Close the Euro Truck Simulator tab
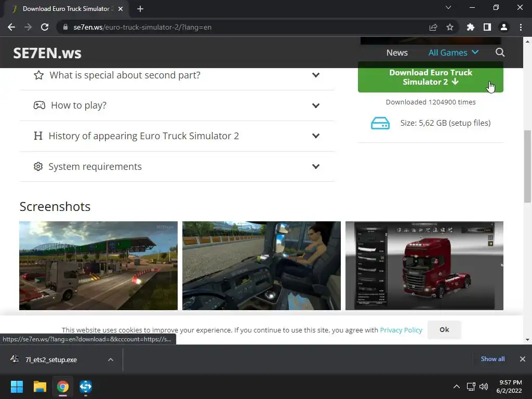This screenshot has height=399, width=532. click(121, 9)
